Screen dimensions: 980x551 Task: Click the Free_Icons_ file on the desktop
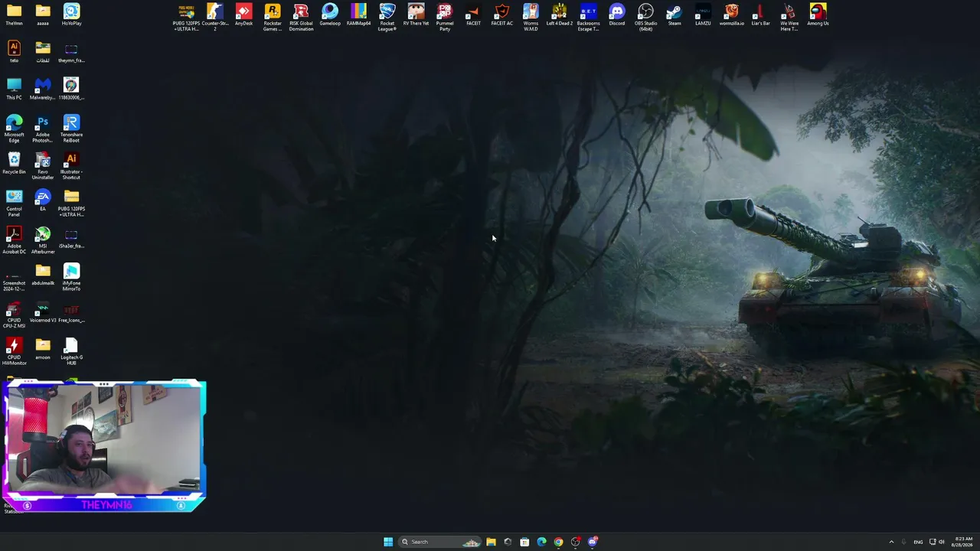click(x=71, y=311)
